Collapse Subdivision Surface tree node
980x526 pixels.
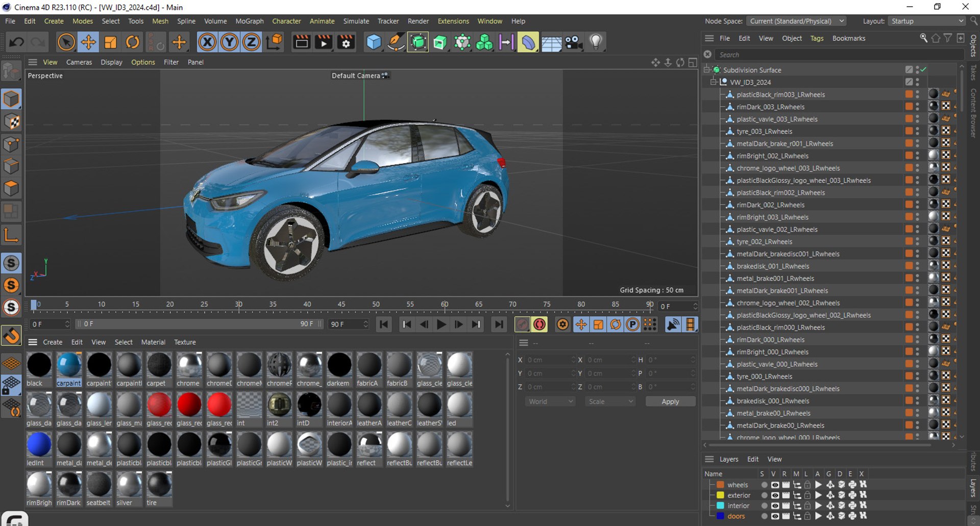tap(707, 69)
